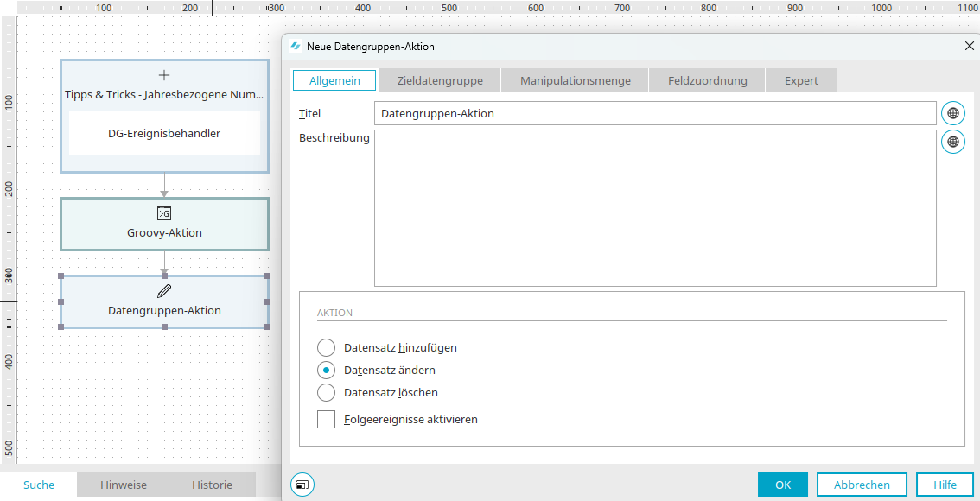980x501 pixels.
Task: Go to the Feldzuordnung tab
Action: 708,80
